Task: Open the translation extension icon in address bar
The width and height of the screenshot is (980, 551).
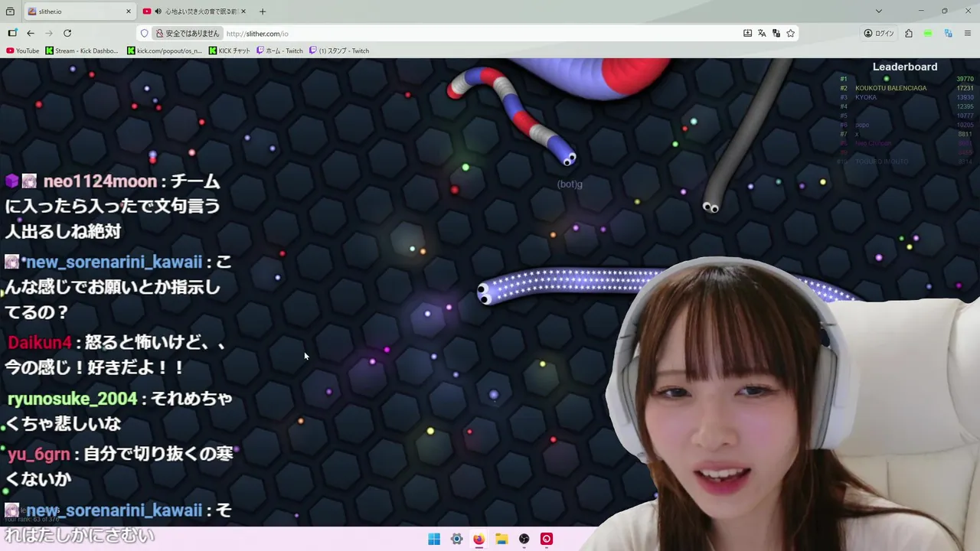Action: [776, 33]
